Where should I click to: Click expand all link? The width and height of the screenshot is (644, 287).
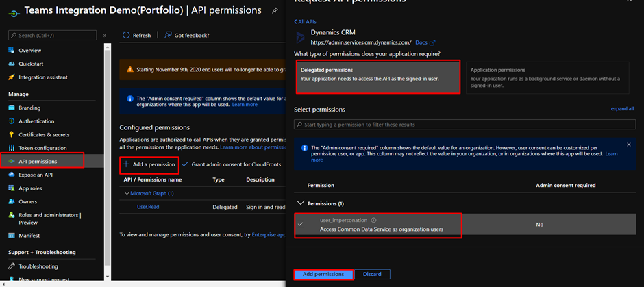click(x=622, y=109)
